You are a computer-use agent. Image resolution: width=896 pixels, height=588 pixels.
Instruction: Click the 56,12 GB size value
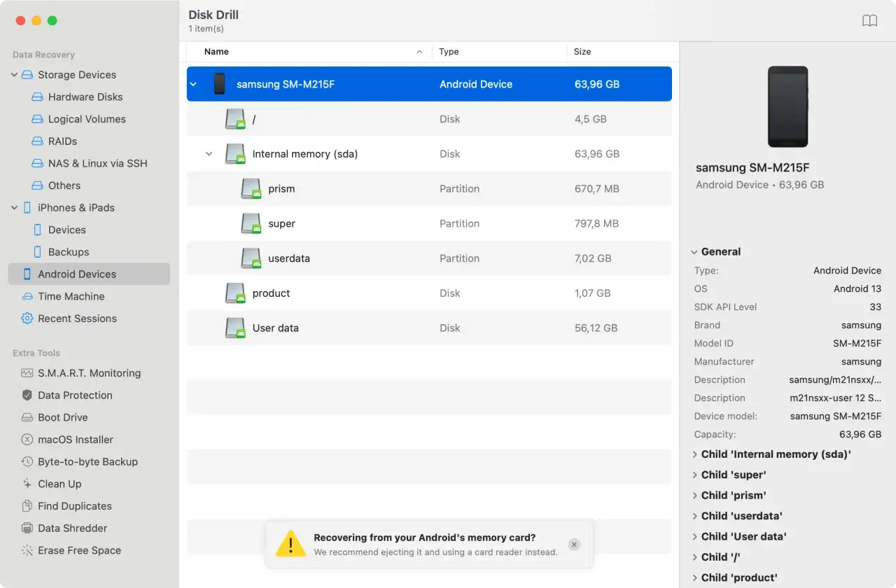point(596,328)
